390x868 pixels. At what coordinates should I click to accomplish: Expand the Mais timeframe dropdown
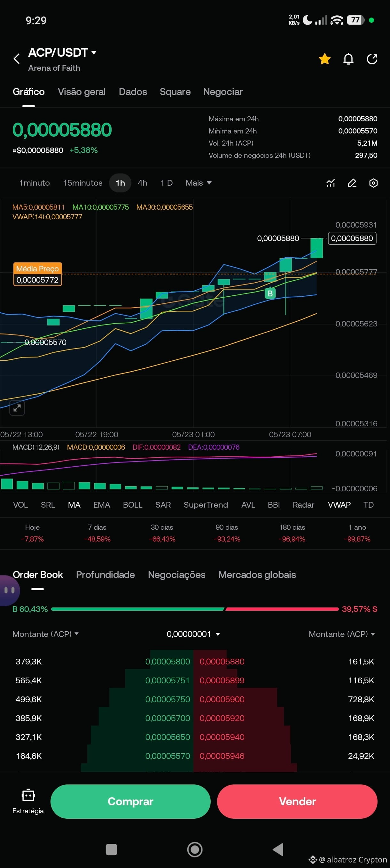pos(199,183)
